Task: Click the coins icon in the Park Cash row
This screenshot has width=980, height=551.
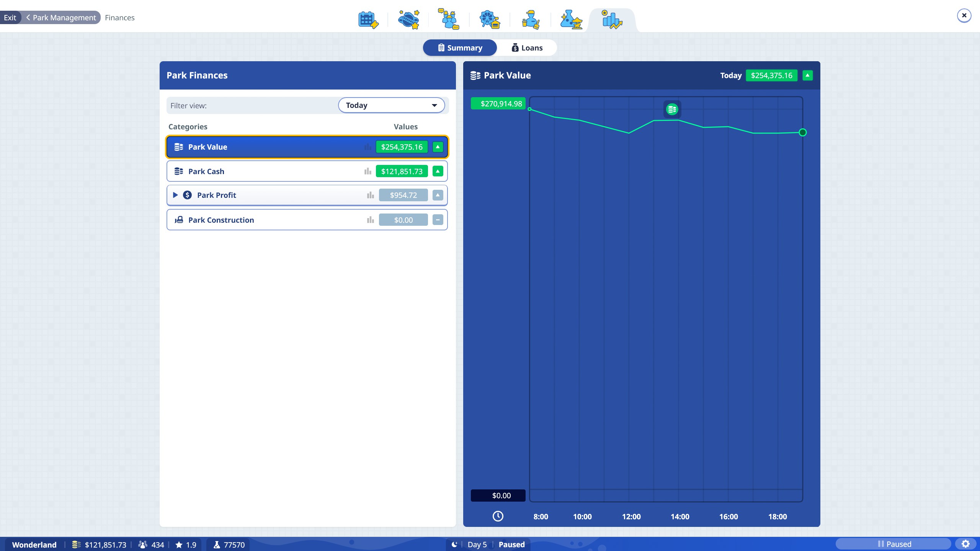Action: click(178, 171)
